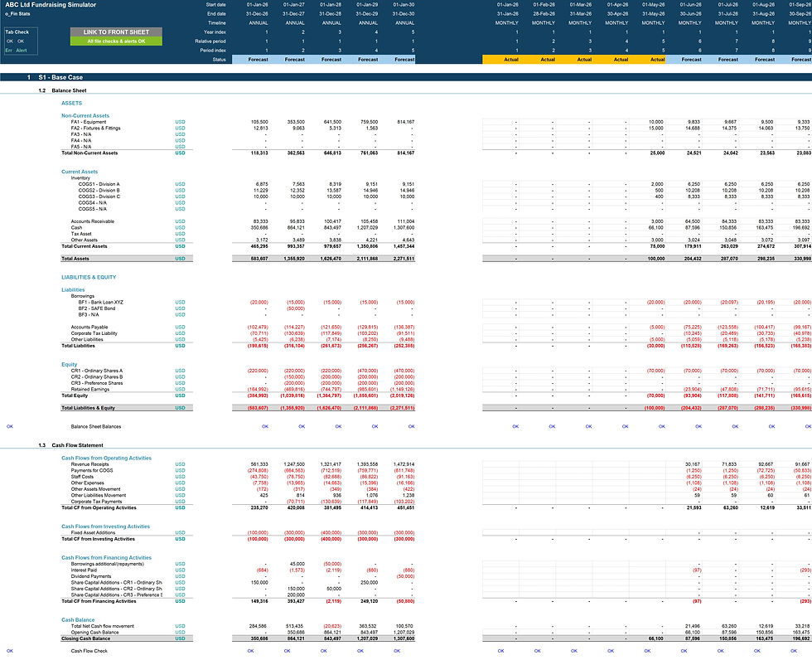The width and height of the screenshot is (812, 660).
Task: Click Total CF from Financing Activities value 393,427
Action: coord(296,601)
